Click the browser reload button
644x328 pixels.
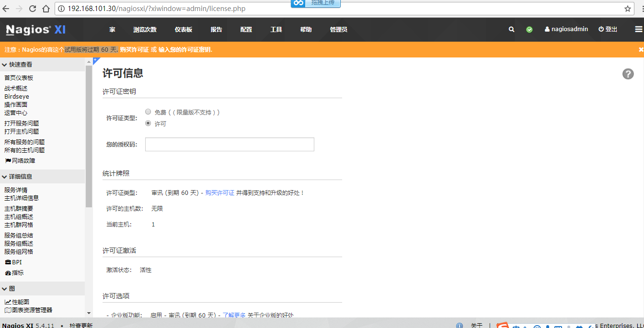pos(33,9)
